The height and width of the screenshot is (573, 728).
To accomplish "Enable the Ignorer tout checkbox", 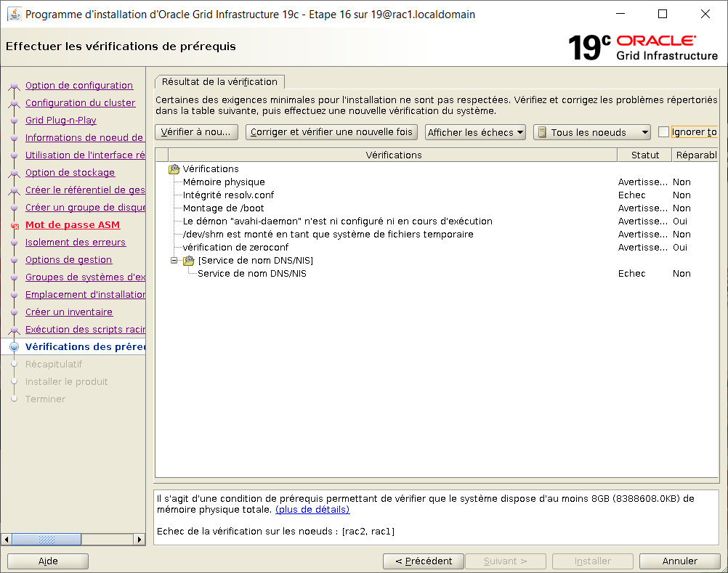I will pos(663,132).
